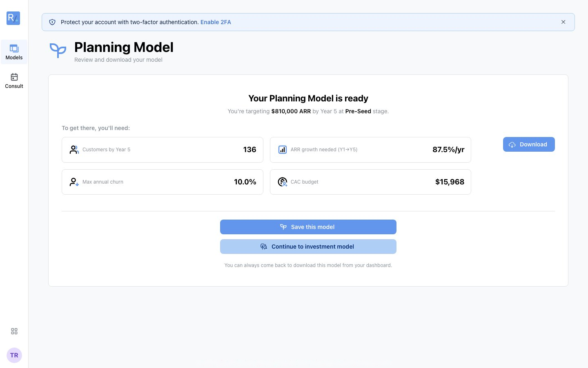This screenshot has width=588, height=368.
Task: Open the Models section in the sidebar
Action: [14, 52]
